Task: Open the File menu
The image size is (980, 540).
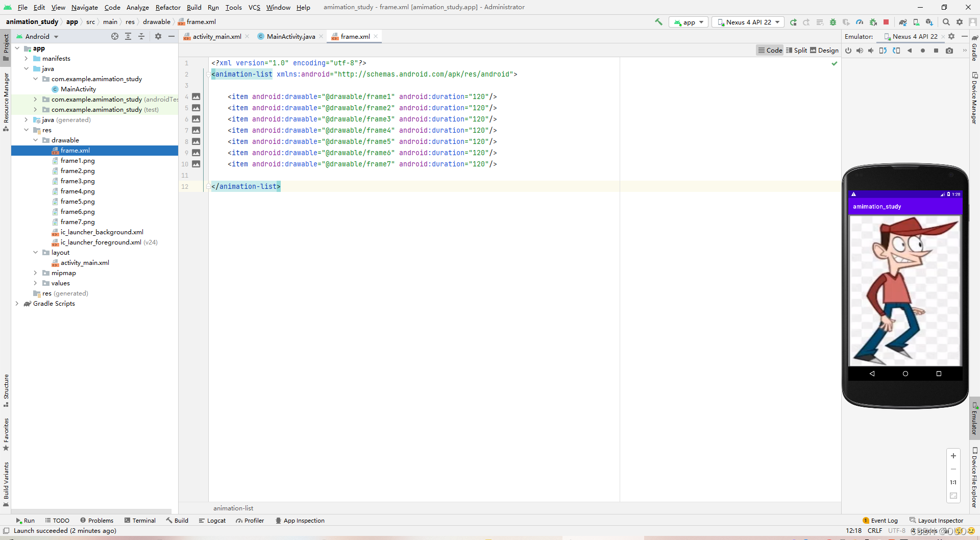Action: [22, 7]
